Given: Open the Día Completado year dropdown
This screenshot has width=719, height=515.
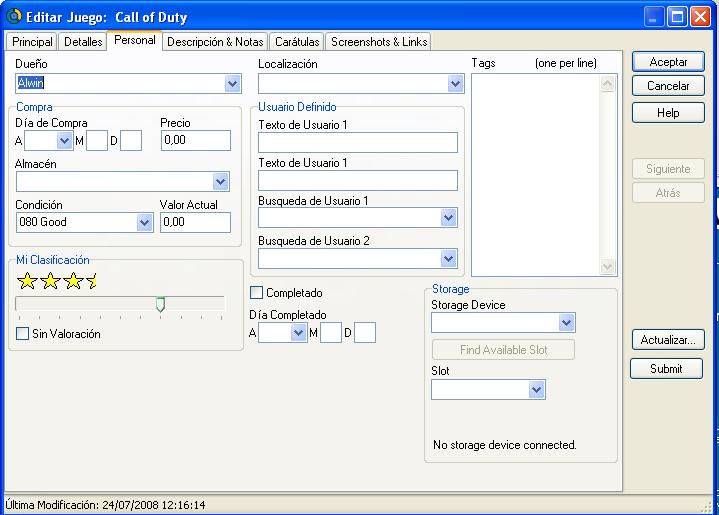Looking at the screenshot, I should pos(299,332).
